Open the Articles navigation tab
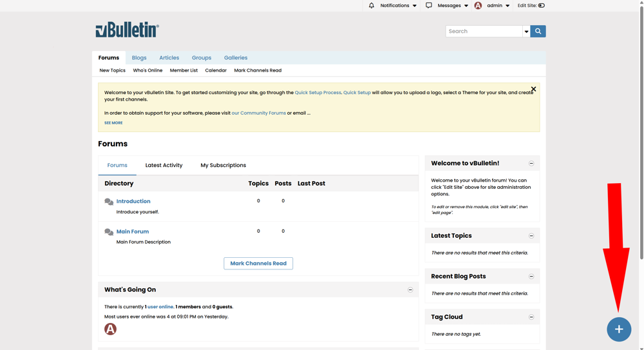 169,57
